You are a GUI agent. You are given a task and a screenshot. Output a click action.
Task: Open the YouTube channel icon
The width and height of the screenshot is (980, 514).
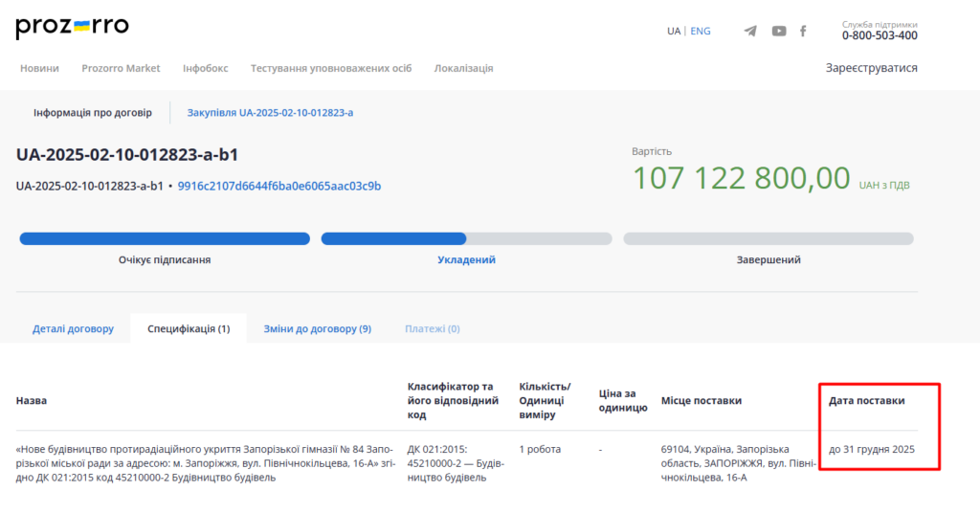point(779,31)
